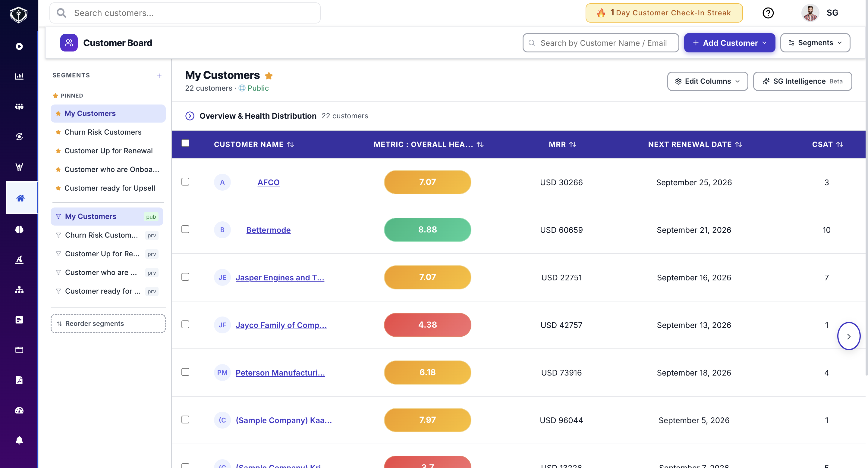The width and height of the screenshot is (868, 468).
Task: Click the right arrow to show more columns
Action: 849,336
